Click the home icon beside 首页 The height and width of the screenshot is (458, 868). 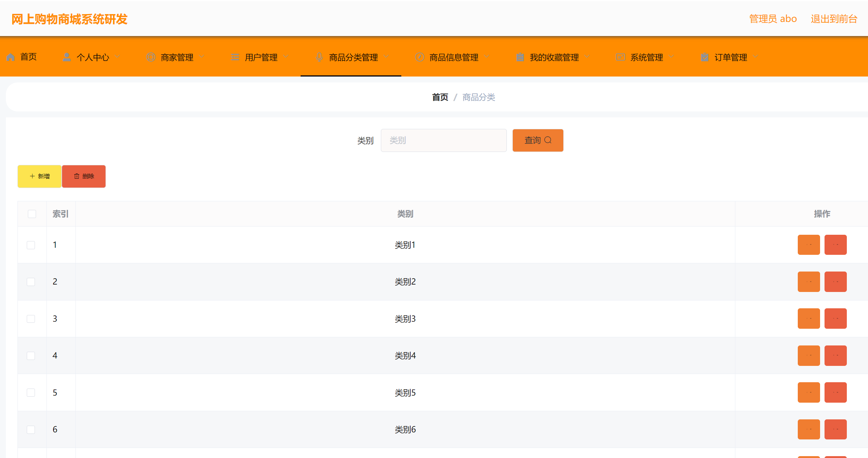(x=11, y=57)
